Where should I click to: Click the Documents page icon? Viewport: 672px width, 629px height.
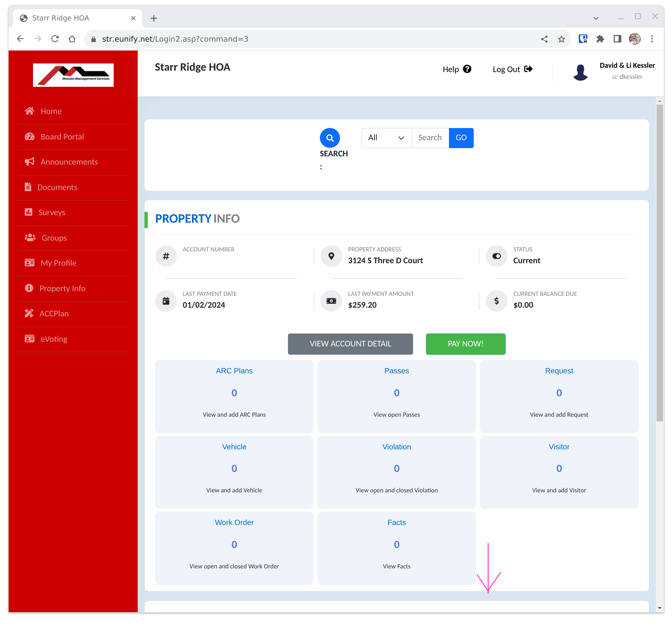point(29,187)
